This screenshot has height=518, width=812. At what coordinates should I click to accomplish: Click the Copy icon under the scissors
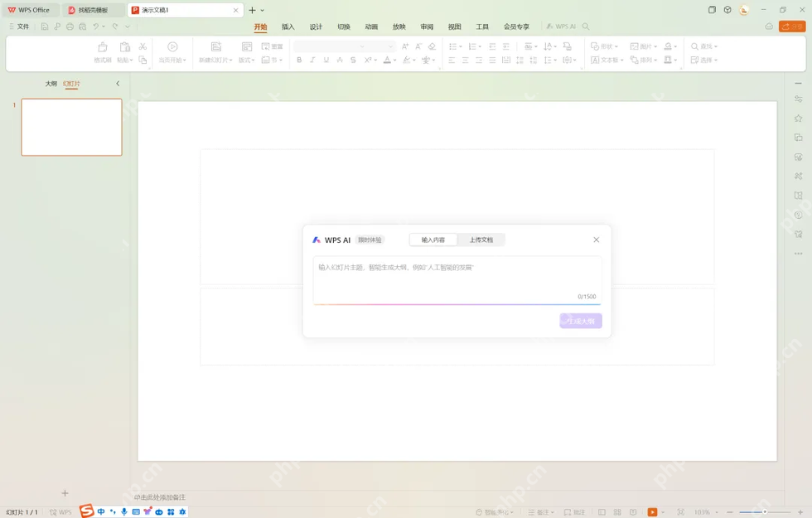143,60
